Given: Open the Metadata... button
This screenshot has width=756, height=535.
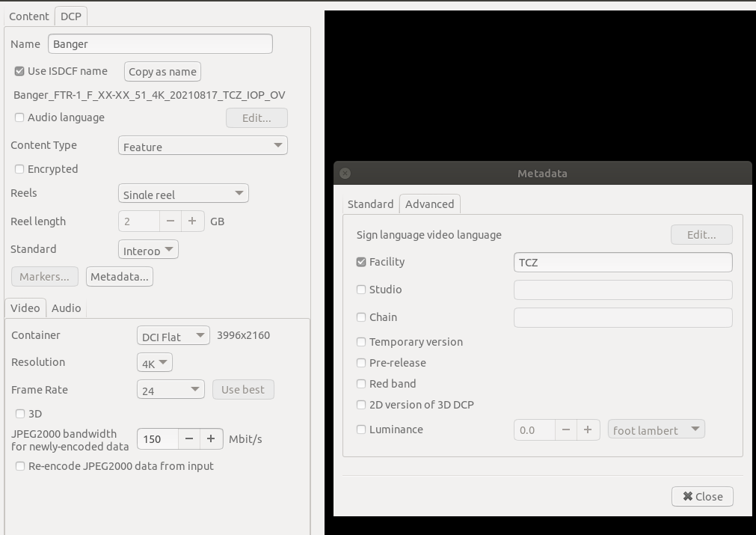Looking at the screenshot, I should (120, 277).
